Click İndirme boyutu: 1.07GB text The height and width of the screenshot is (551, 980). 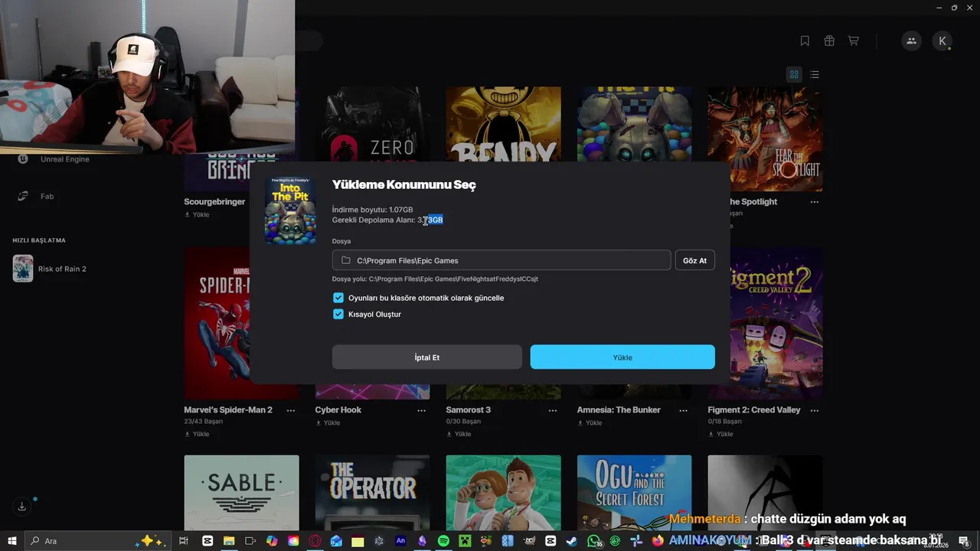(373, 210)
